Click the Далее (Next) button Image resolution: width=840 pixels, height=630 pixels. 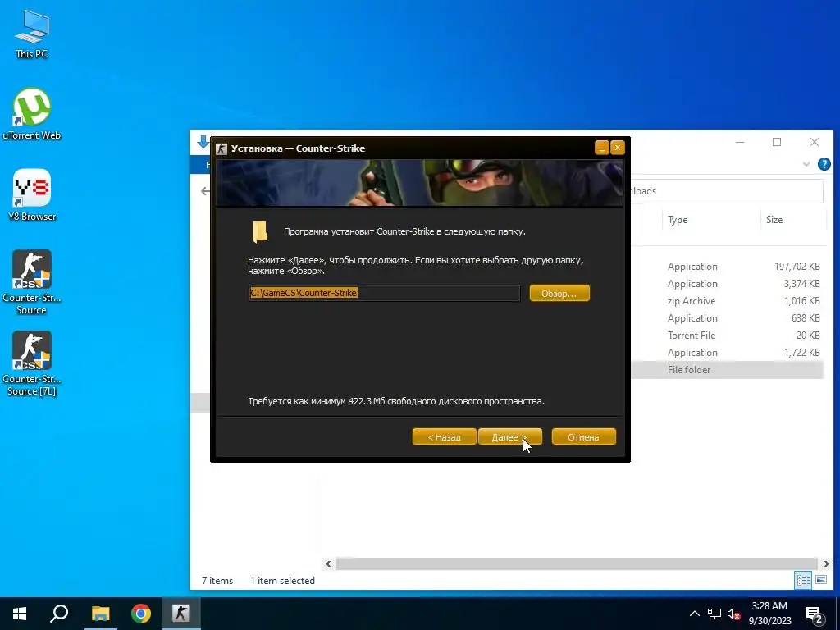click(x=509, y=436)
